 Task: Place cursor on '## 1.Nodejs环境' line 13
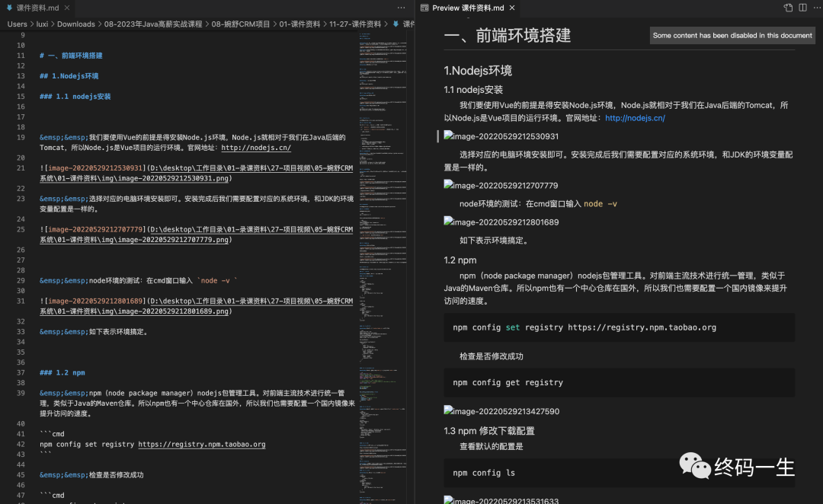pos(69,76)
